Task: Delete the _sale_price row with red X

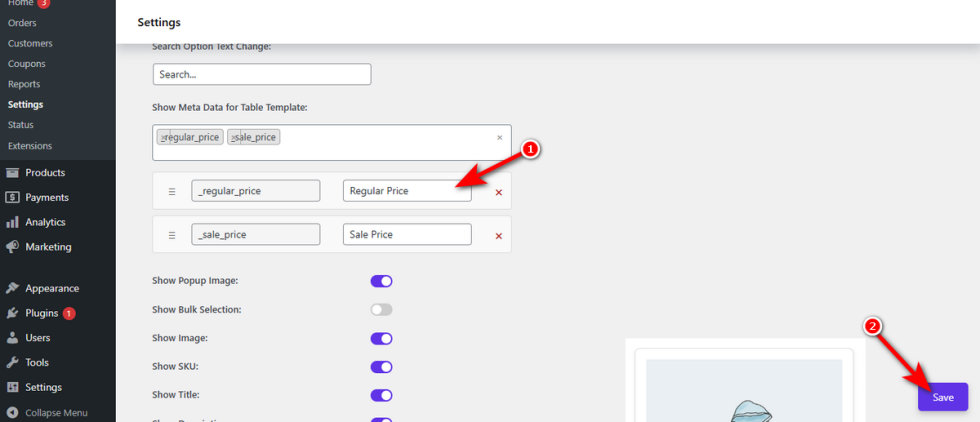Action: [499, 236]
